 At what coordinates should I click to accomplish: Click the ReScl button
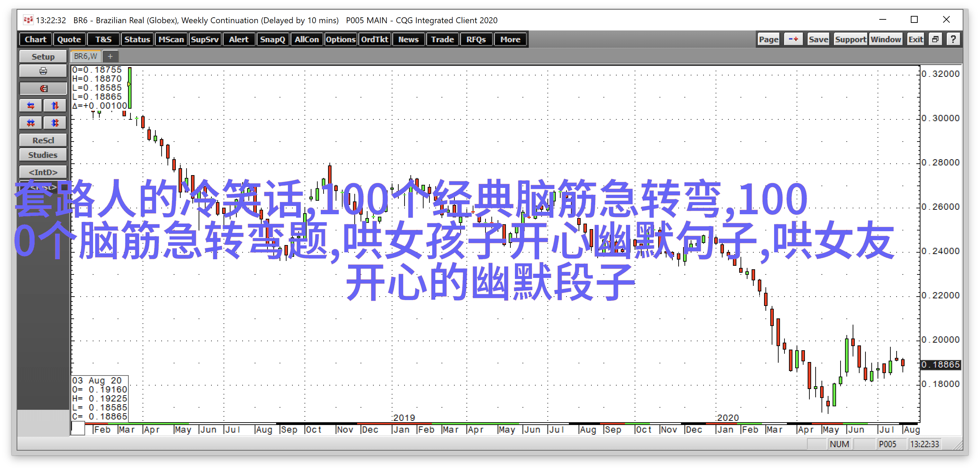pyautogui.click(x=43, y=141)
